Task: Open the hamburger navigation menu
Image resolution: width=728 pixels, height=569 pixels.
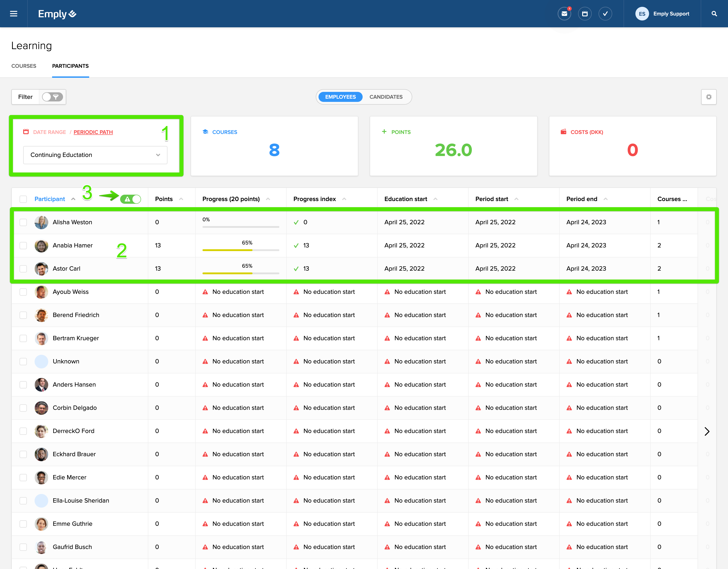Action: coord(14,14)
